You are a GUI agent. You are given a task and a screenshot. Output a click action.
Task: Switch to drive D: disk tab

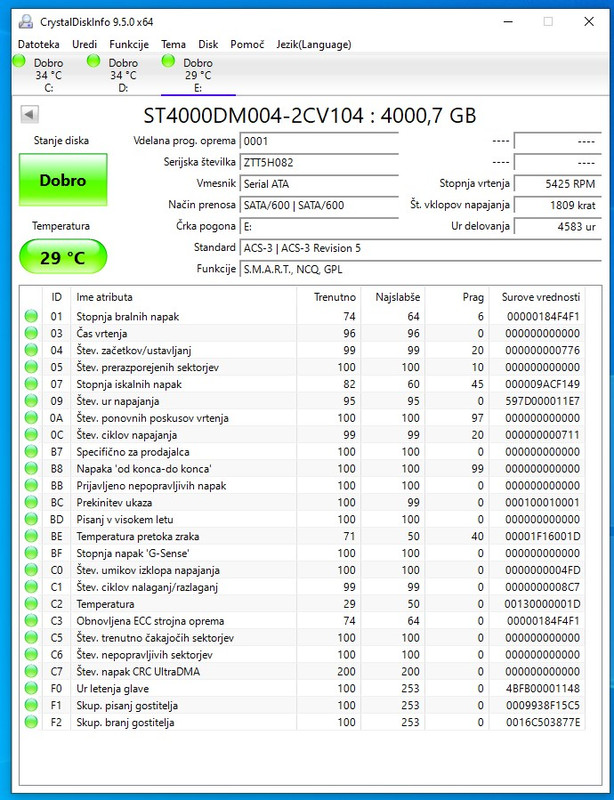pyautogui.click(x=123, y=75)
